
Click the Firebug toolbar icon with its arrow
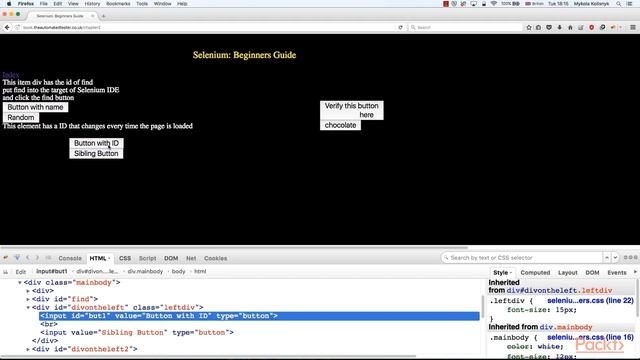[x=615, y=27]
